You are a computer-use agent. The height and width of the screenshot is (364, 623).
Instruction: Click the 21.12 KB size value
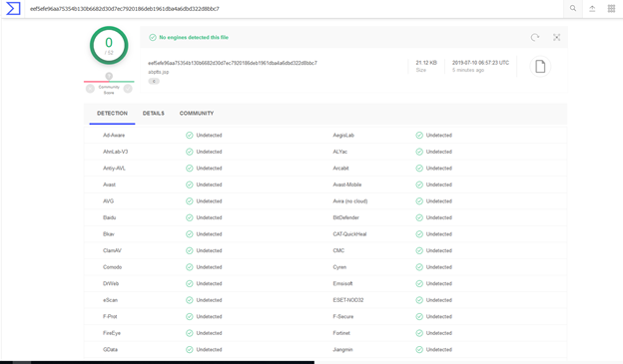click(426, 63)
